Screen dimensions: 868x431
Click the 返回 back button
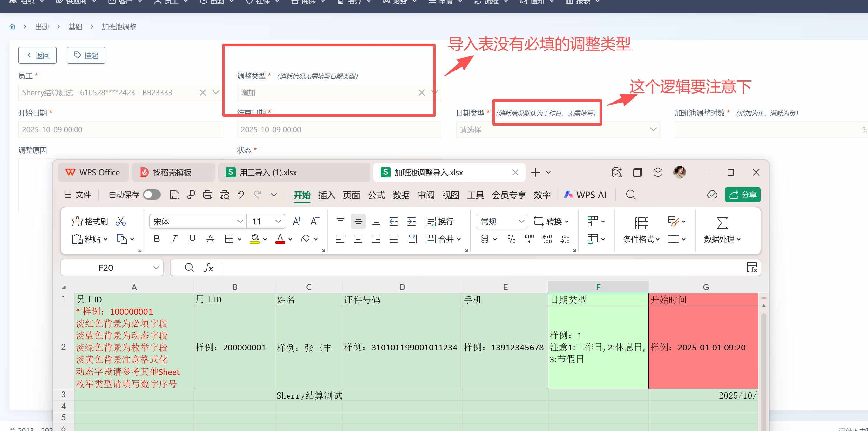37,55
